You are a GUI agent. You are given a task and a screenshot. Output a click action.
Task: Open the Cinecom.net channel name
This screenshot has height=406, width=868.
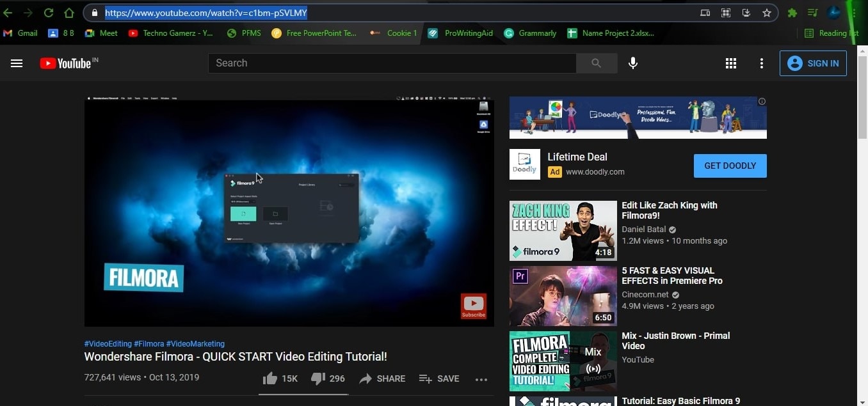click(645, 295)
